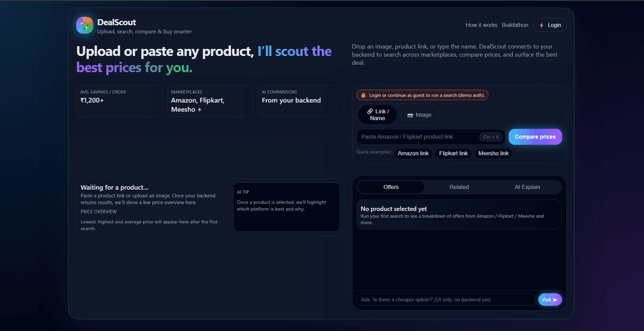This screenshot has height=331, width=644.
Task: Click the No product selected yet heading
Action: click(x=394, y=209)
